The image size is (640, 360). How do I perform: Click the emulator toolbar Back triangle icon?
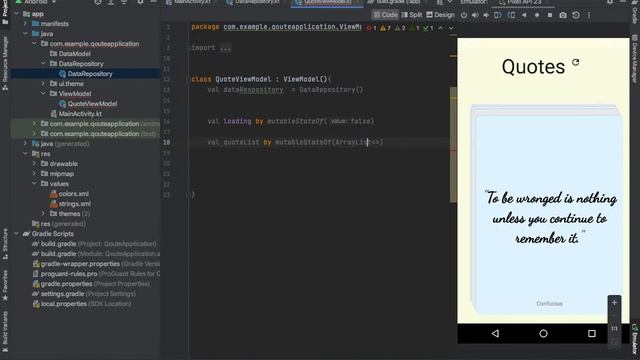[524, 15]
